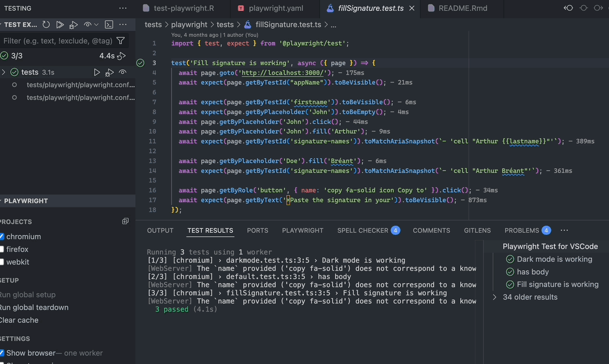609x364 pixels.
Task: Click Debug Tests icon in Test Explorer header
Action: [x=73, y=24]
